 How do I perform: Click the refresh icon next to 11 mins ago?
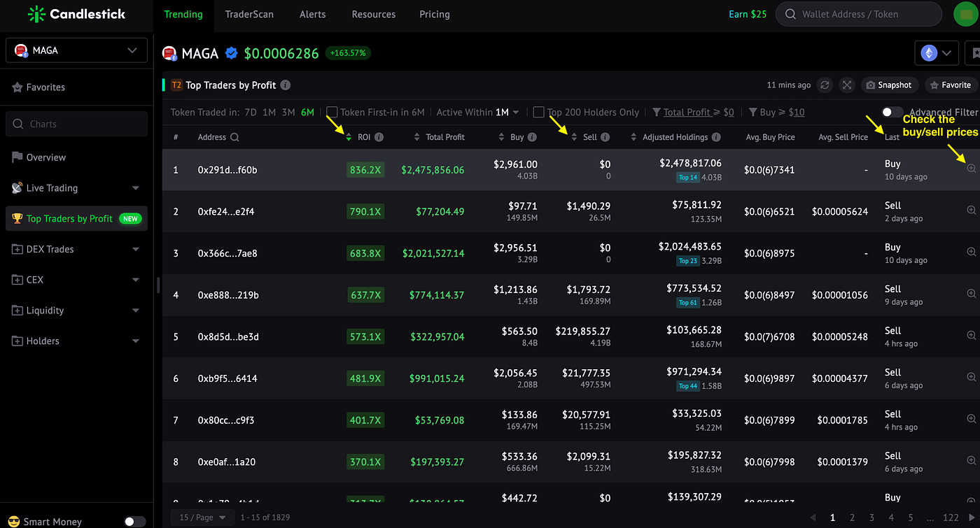pyautogui.click(x=825, y=85)
